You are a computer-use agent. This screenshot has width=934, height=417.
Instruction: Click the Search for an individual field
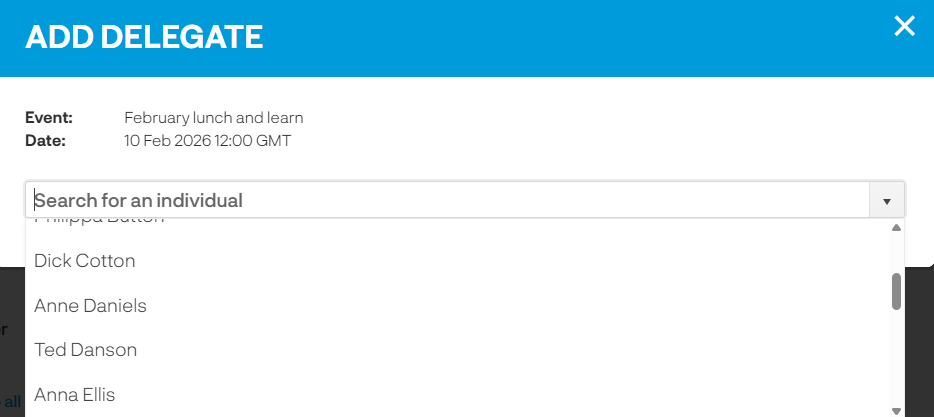(x=450, y=200)
